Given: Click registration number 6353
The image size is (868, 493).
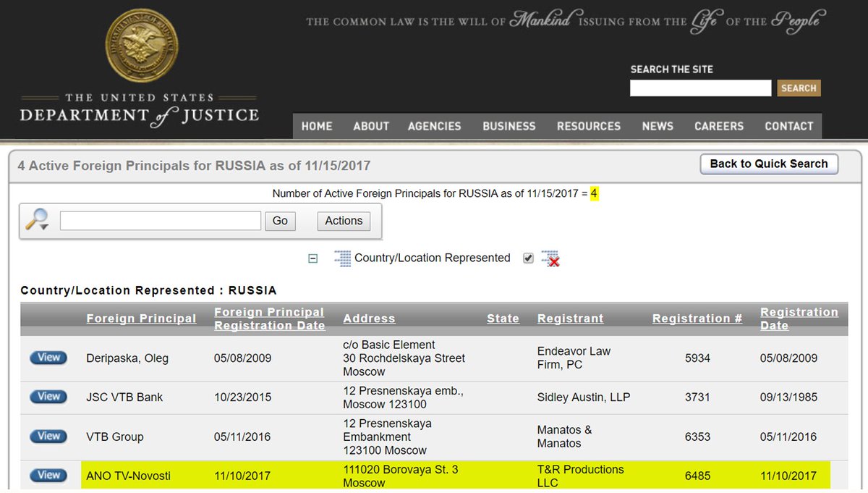Looking at the screenshot, I should tap(697, 437).
